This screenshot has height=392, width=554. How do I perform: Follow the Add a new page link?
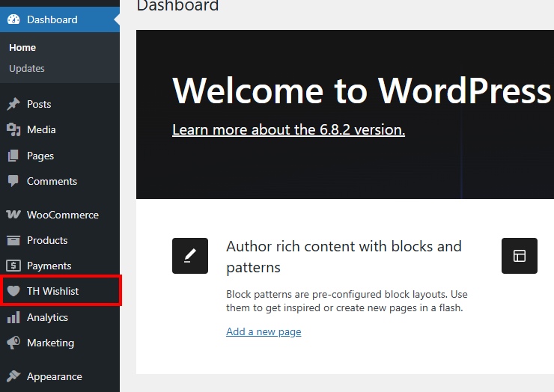point(264,331)
